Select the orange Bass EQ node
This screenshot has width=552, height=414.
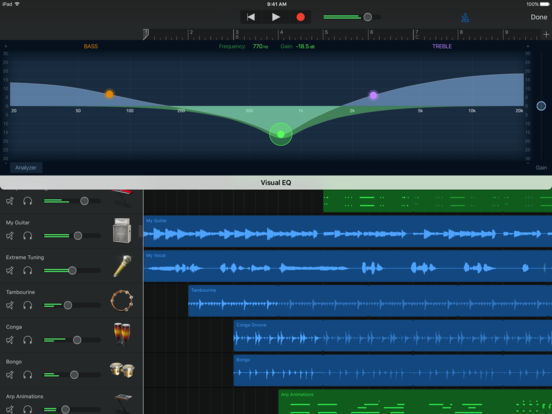[x=109, y=94]
